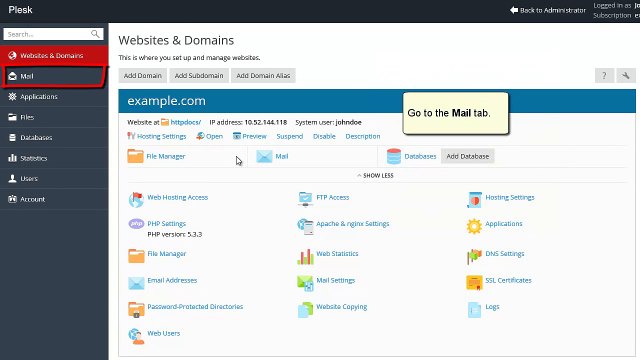
Task: Open the Website Copying link
Action: (342, 307)
